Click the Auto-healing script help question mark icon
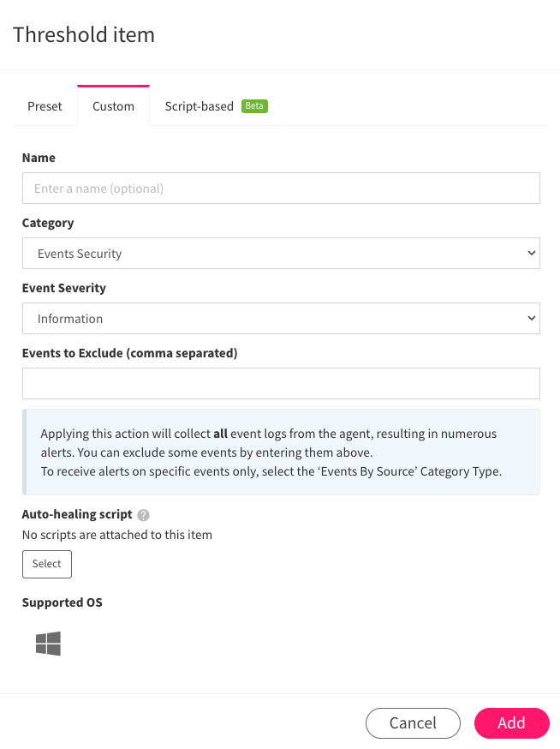 click(143, 515)
